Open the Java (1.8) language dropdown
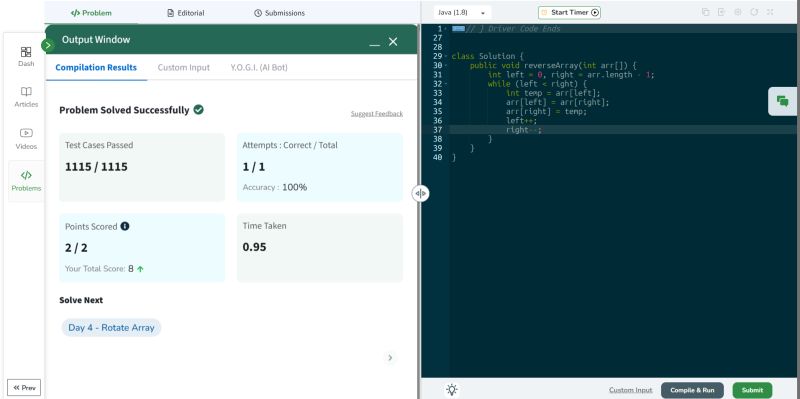The width and height of the screenshot is (800, 399). pyautogui.click(x=462, y=12)
